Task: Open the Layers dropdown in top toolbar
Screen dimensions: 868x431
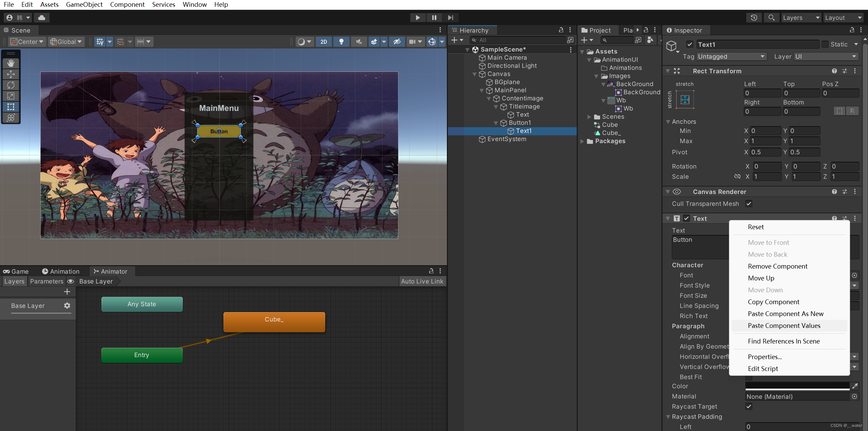Action: (x=801, y=18)
